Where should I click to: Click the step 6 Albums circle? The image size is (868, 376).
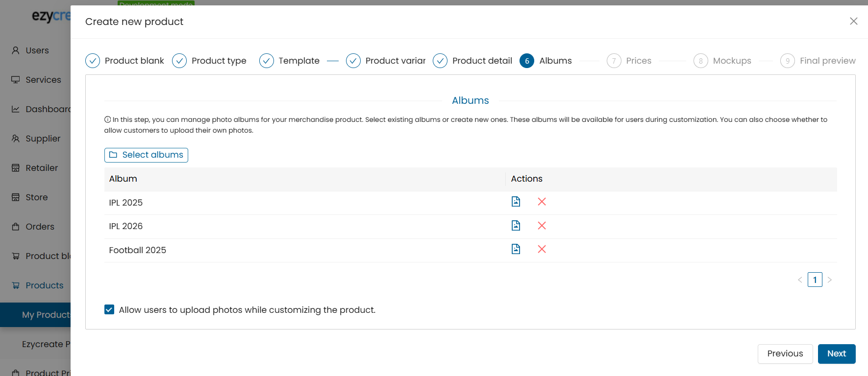pyautogui.click(x=527, y=61)
